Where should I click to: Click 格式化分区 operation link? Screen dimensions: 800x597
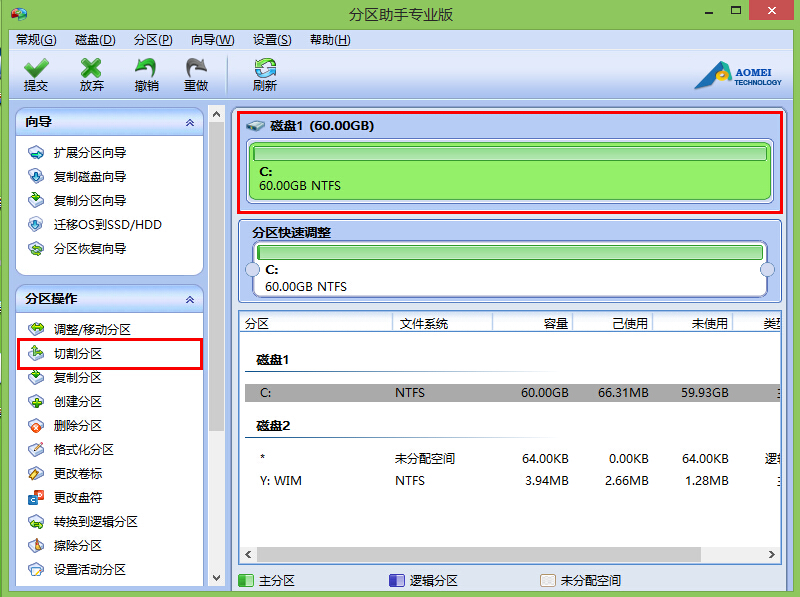click(x=84, y=450)
